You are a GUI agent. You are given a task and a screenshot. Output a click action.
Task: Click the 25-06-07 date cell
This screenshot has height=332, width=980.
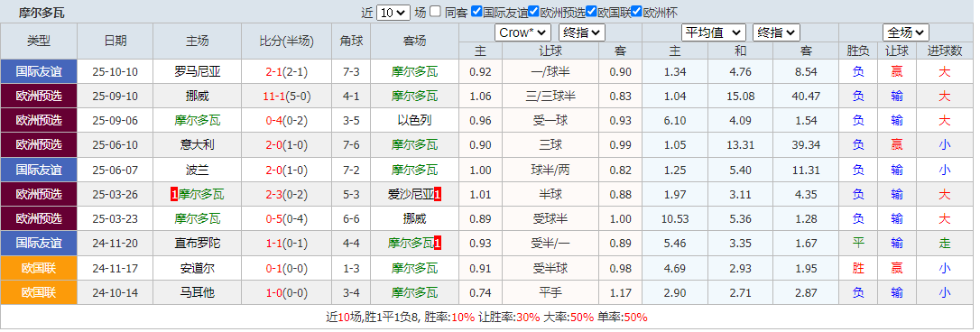coord(115,171)
